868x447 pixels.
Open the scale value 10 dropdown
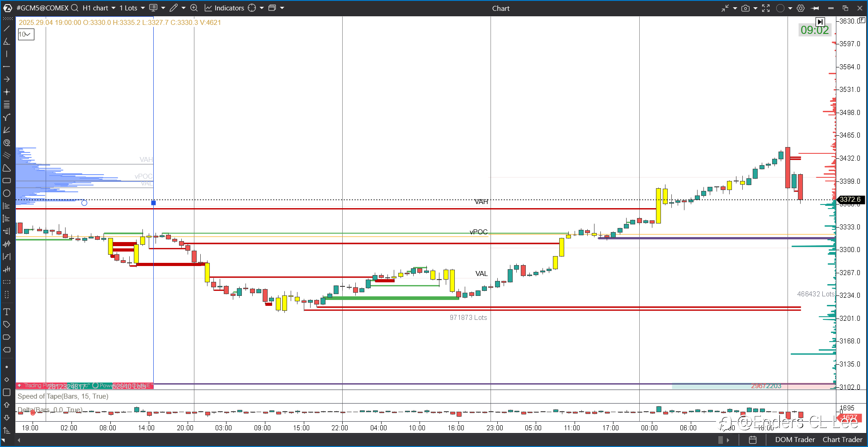point(26,34)
